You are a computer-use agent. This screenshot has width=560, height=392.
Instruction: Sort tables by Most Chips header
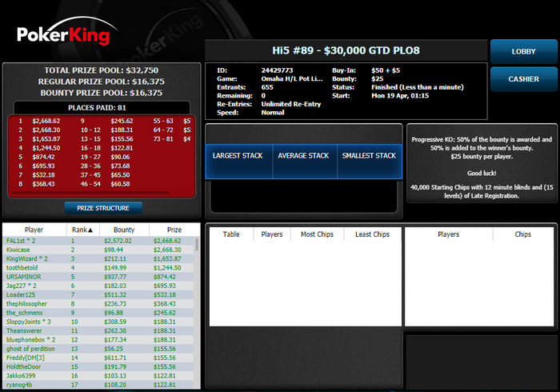[317, 234]
